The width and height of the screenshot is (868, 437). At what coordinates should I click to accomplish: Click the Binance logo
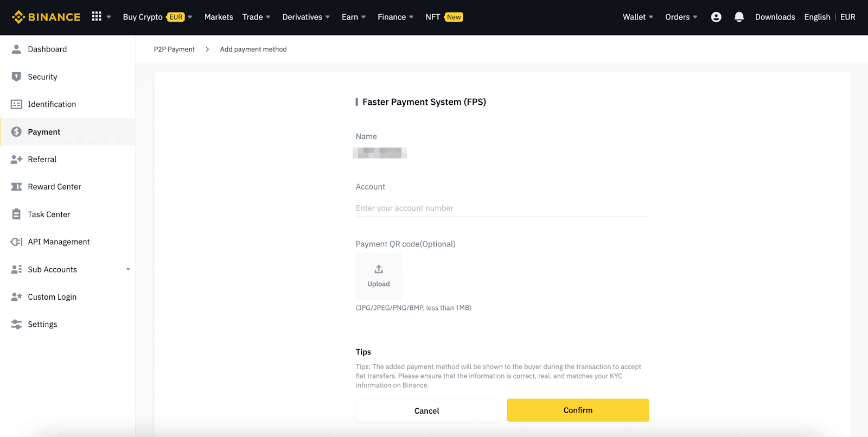point(46,17)
